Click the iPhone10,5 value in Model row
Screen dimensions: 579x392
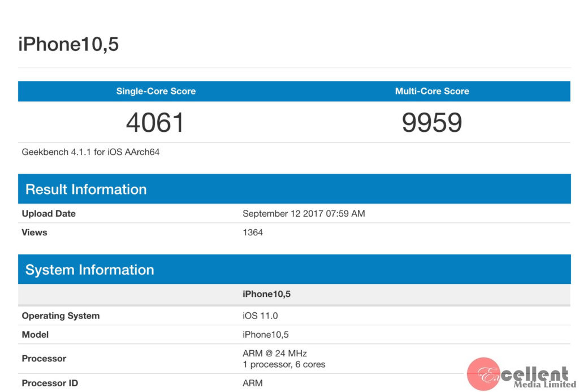(266, 334)
